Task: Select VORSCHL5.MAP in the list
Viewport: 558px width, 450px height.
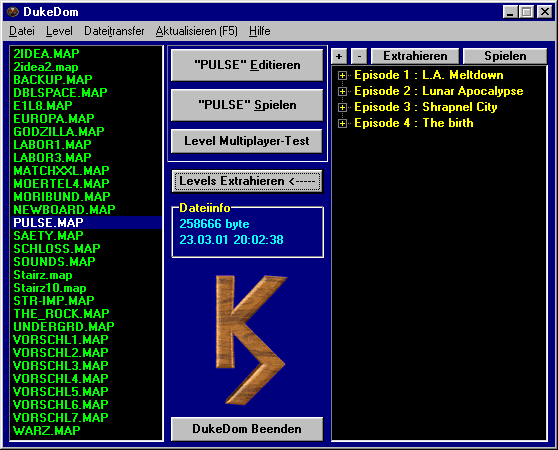Action: pyautogui.click(x=86, y=392)
